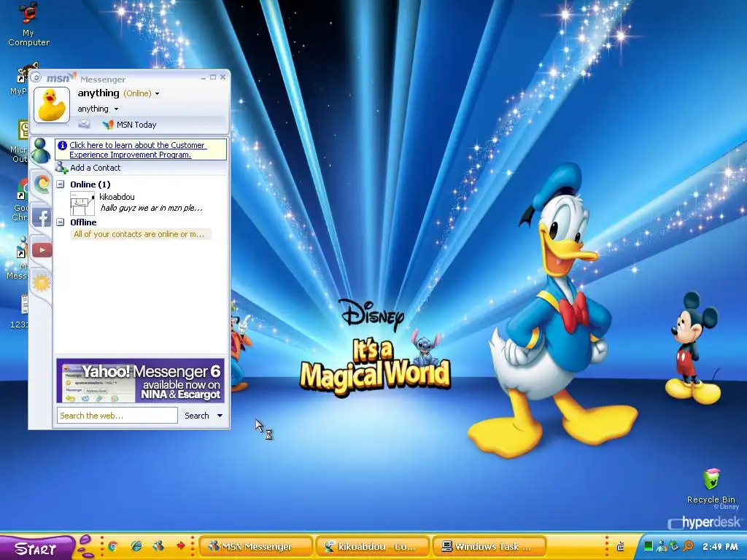This screenshot has width=747, height=560.
Task: Open the online status dropdown arrow
Action: [x=158, y=94]
